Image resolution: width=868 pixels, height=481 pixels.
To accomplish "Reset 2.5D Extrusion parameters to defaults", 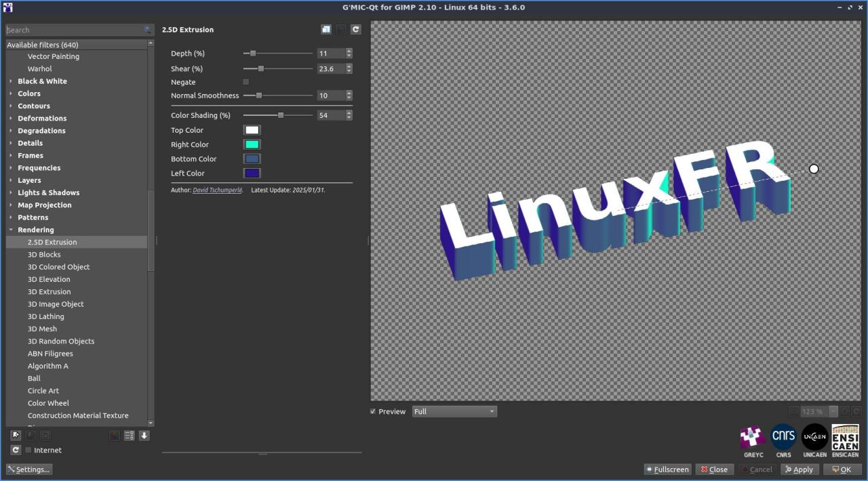I will [356, 30].
